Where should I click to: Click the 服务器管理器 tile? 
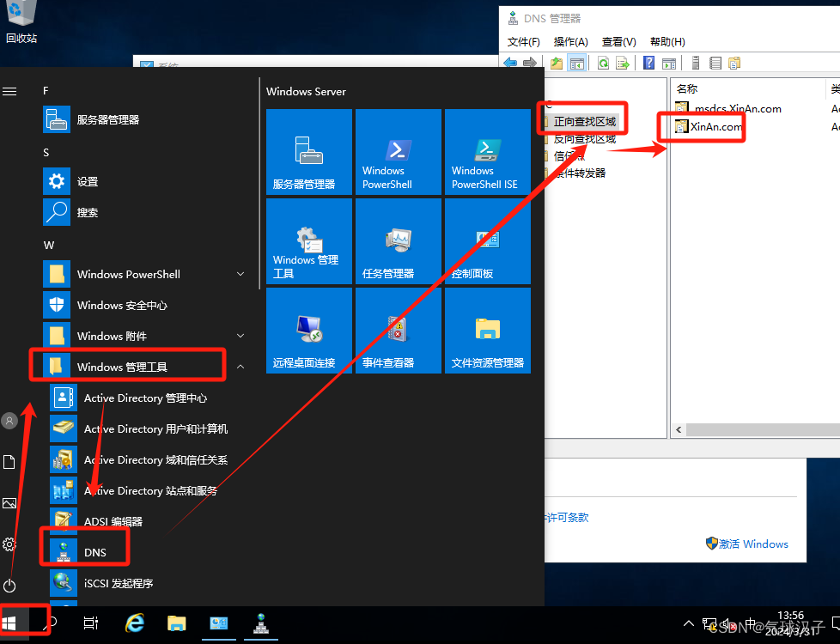(309, 152)
